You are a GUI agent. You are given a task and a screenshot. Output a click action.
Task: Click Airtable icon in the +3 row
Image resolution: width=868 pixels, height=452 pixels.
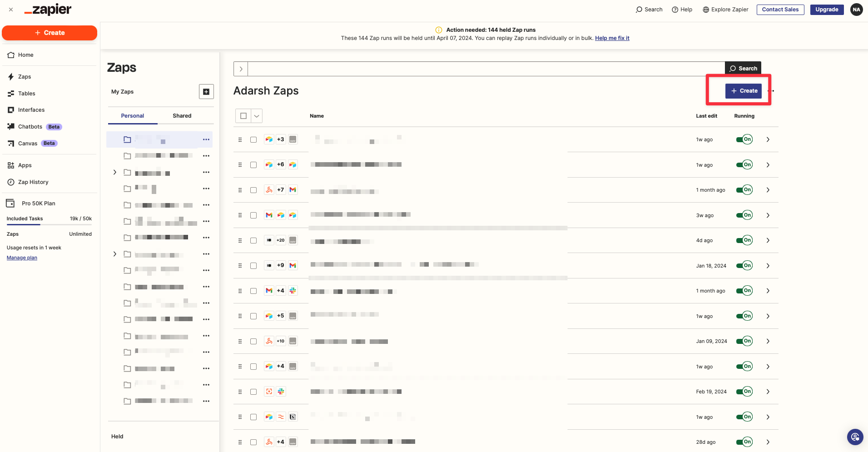point(269,139)
